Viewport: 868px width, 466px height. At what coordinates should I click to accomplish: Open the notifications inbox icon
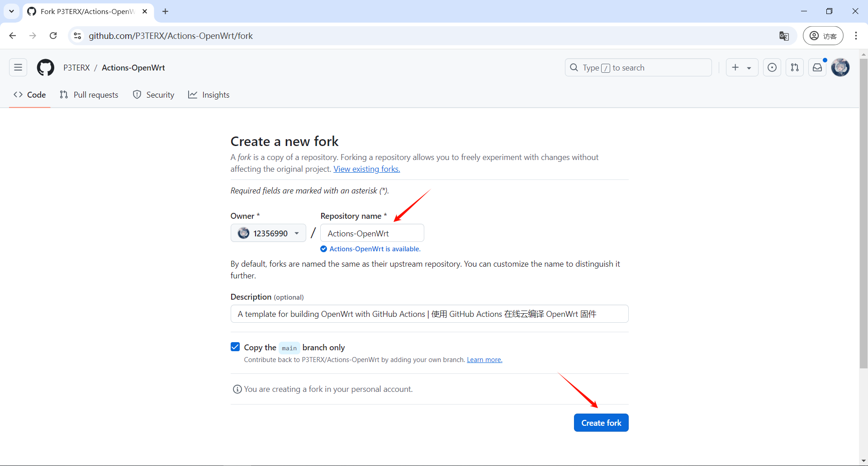tap(817, 68)
